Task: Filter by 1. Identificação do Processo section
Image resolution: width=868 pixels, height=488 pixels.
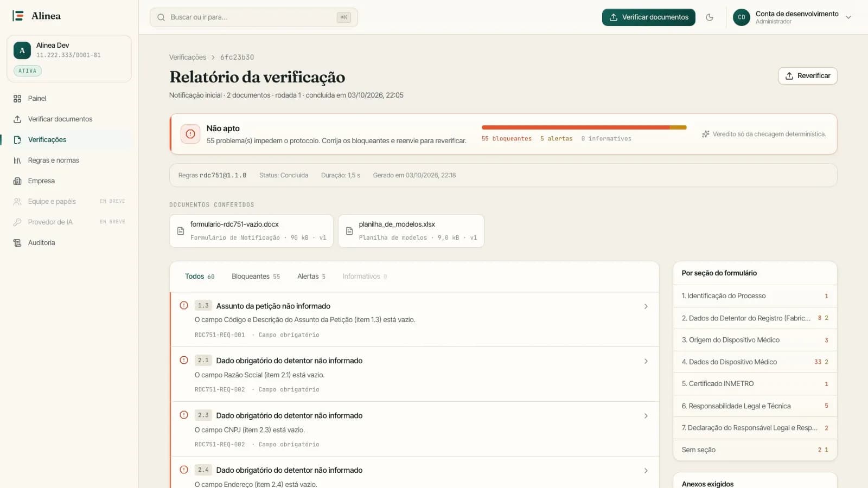Action: [755, 296]
